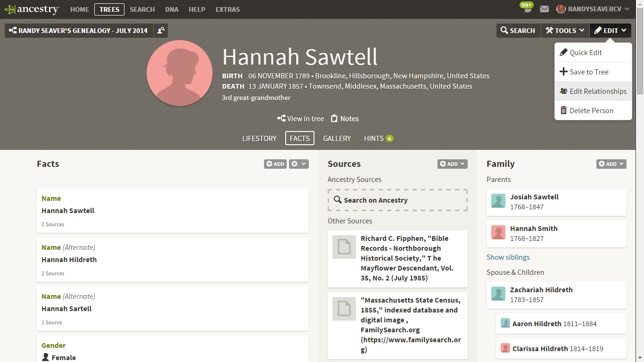Viewport: 644px width, 362px height.
Task: Choose Quick Edit from the Edit menu
Action: [593, 52]
